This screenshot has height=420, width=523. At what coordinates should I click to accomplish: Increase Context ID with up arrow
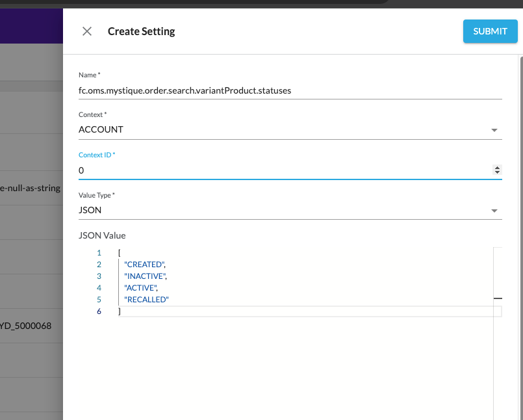click(x=498, y=168)
